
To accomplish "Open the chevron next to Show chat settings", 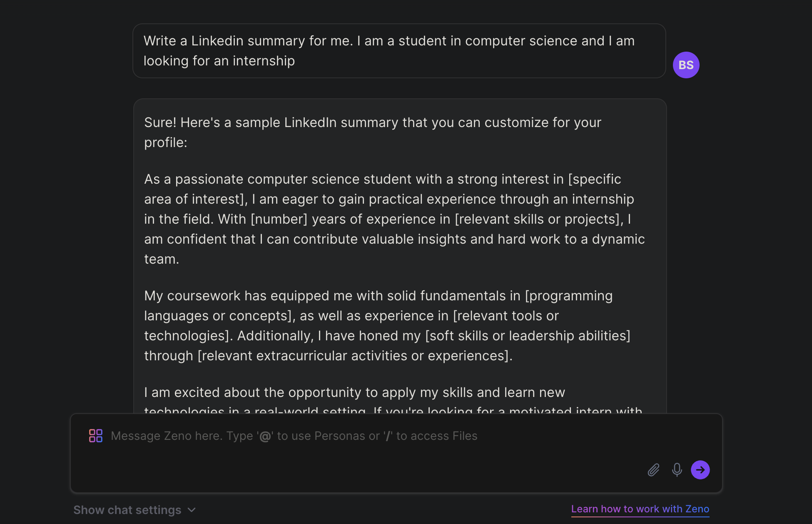I will [192, 509].
